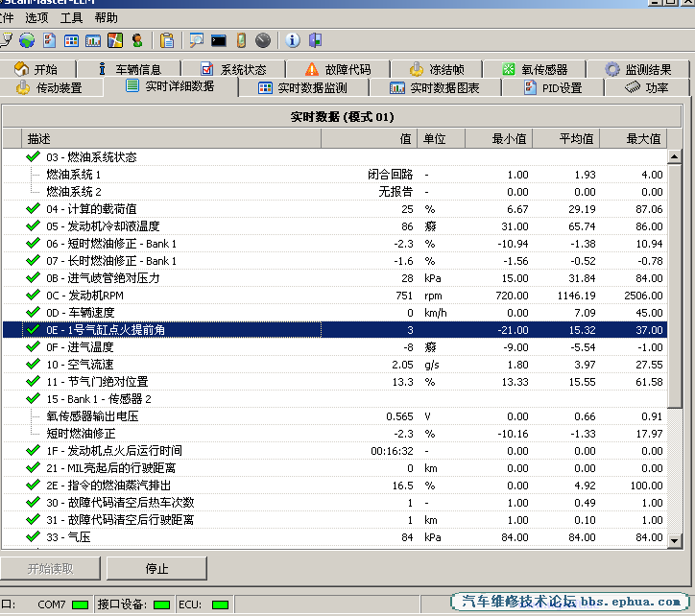Viewport: 695px width, 616px height.
Task: Click the 最小值 column header
Action: coord(498,139)
